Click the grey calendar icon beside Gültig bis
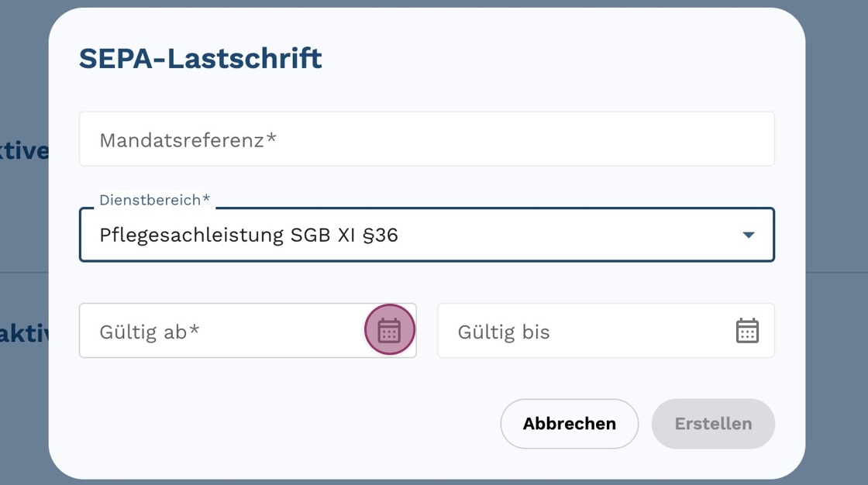The image size is (868, 485). point(747,331)
